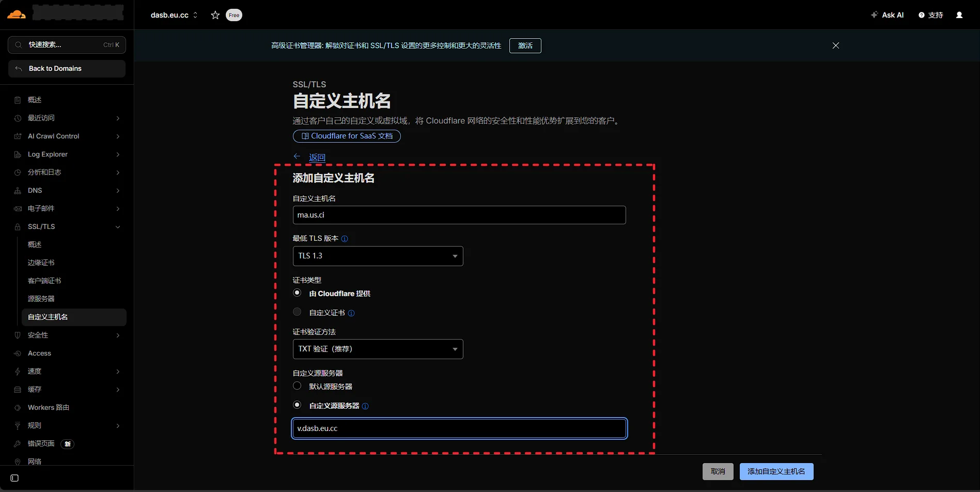Click Back to Domains button
This screenshot has width=980, height=492.
[x=67, y=69]
